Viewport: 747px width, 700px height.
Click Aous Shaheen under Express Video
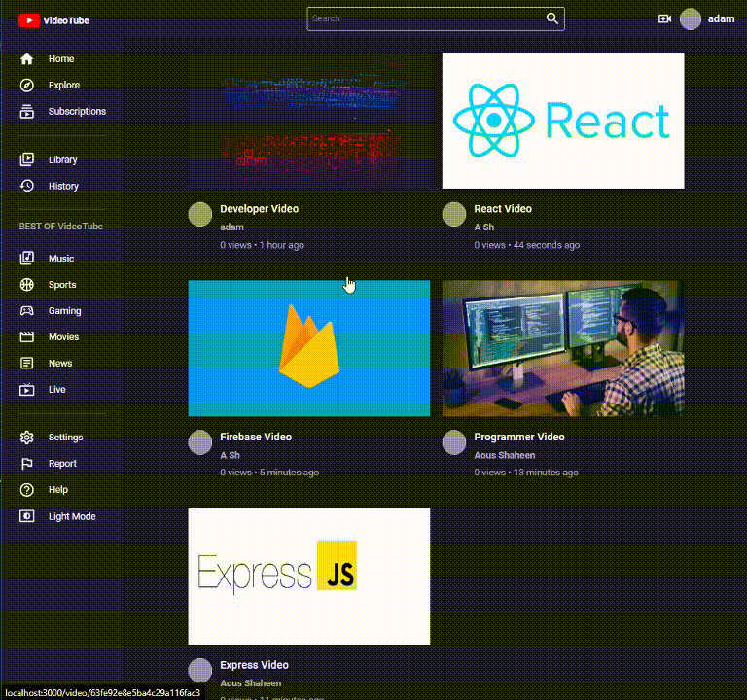251,683
